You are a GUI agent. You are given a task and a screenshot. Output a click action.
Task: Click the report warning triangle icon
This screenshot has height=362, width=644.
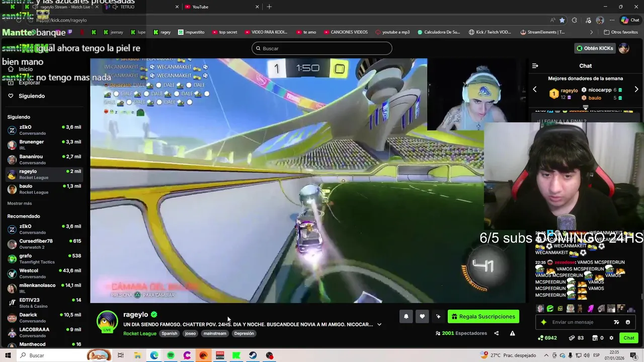[x=512, y=333]
